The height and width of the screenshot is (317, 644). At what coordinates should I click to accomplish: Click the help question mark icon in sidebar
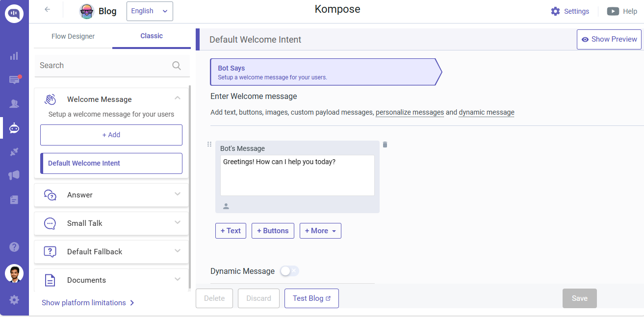coord(14,247)
